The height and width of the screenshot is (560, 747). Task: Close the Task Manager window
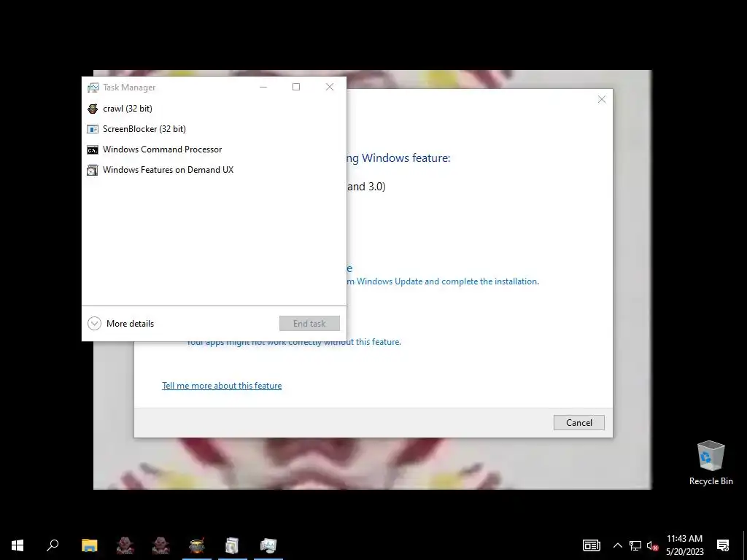pyautogui.click(x=330, y=87)
